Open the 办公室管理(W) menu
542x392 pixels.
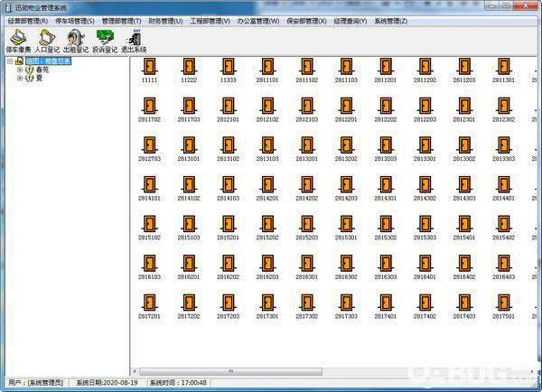258,21
